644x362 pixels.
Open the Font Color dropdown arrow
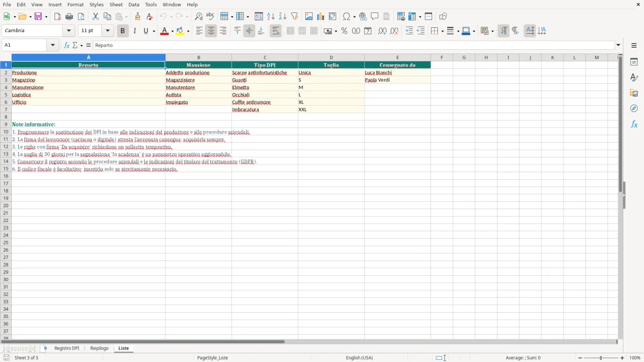pyautogui.click(x=172, y=31)
